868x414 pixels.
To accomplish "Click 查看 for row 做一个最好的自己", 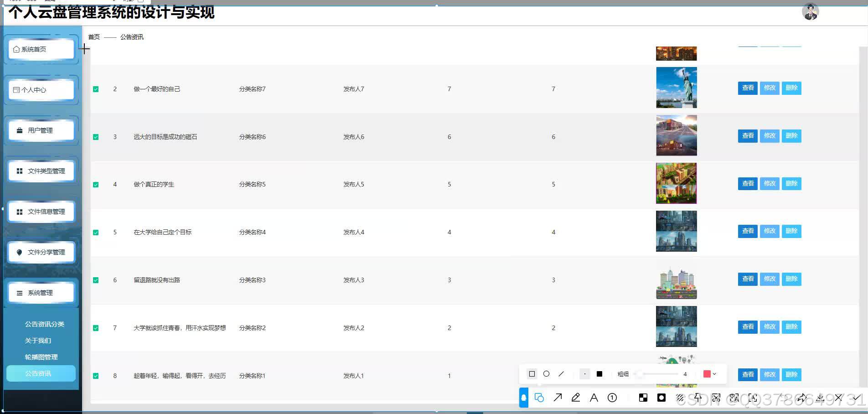I will [x=748, y=88].
